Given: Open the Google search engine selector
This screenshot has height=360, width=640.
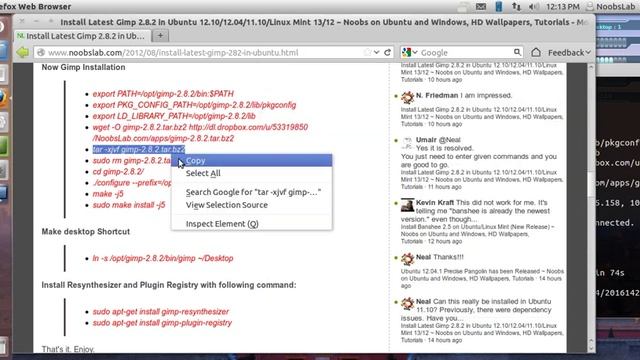Looking at the screenshot, I should (x=410, y=52).
